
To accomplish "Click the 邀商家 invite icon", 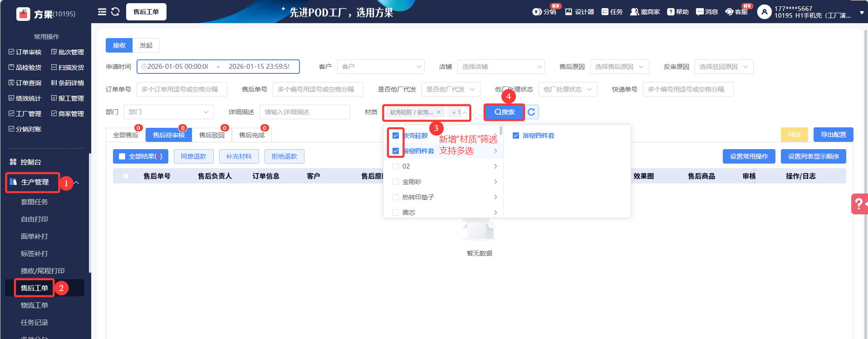I will point(634,12).
